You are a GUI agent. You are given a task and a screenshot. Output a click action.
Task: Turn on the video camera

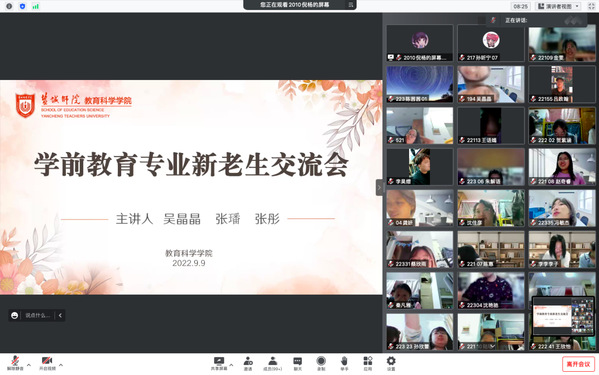click(x=47, y=363)
